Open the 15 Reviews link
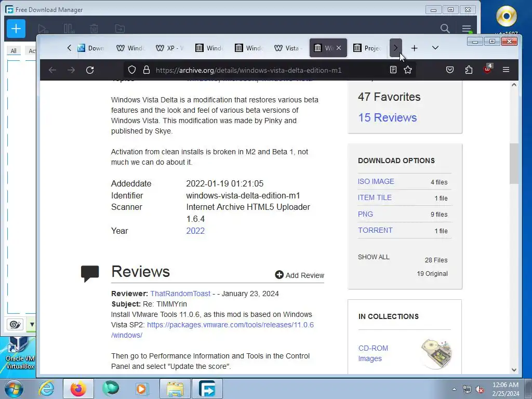 [x=388, y=117]
